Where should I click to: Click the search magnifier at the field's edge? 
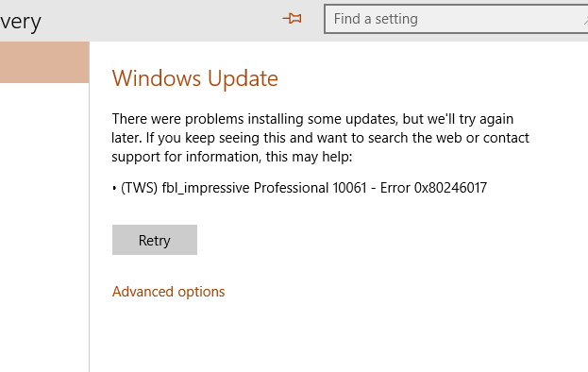pos(585,21)
